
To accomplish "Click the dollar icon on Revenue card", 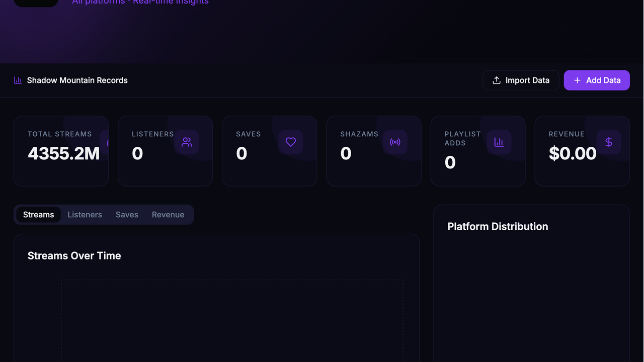I will point(609,142).
